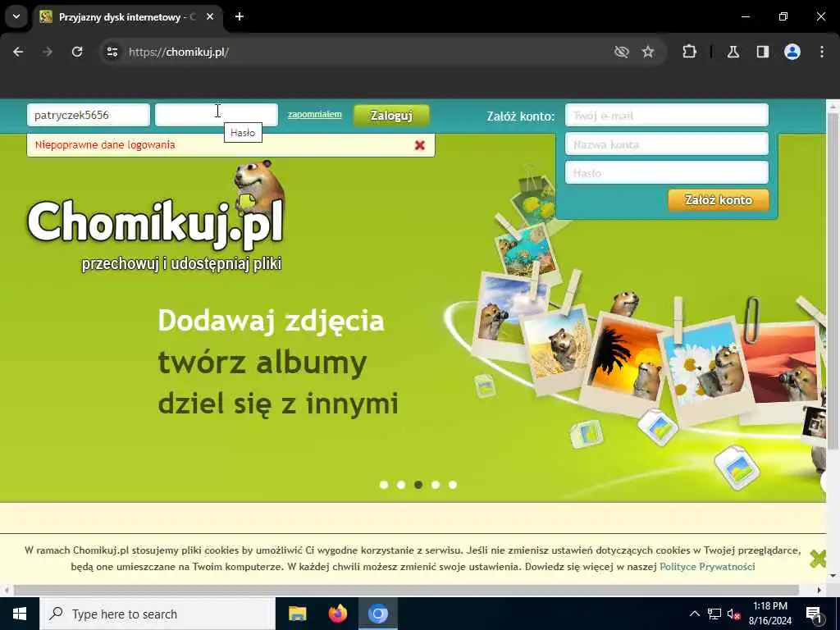Image resolution: width=840 pixels, height=630 pixels.
Task: Open the Extensions puzzle icon
Action: [x=689, y=52]
